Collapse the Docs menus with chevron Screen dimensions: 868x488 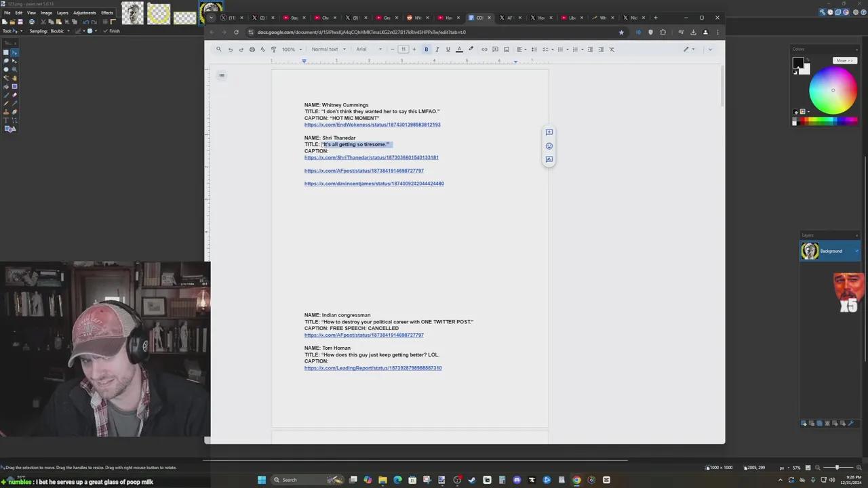(x=710, y=49)
